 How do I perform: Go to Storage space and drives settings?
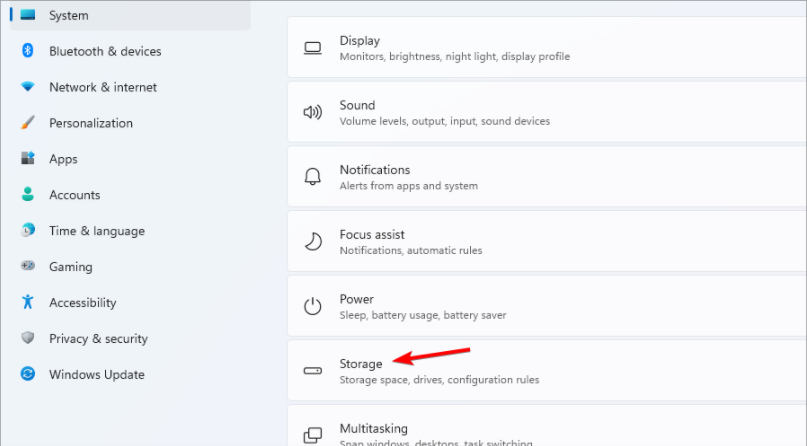pyautogui.click(x=540, y=371)
